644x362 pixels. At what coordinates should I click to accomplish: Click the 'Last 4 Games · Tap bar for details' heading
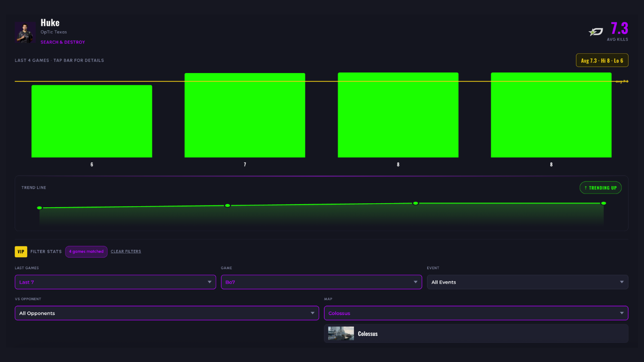[59, 60]
